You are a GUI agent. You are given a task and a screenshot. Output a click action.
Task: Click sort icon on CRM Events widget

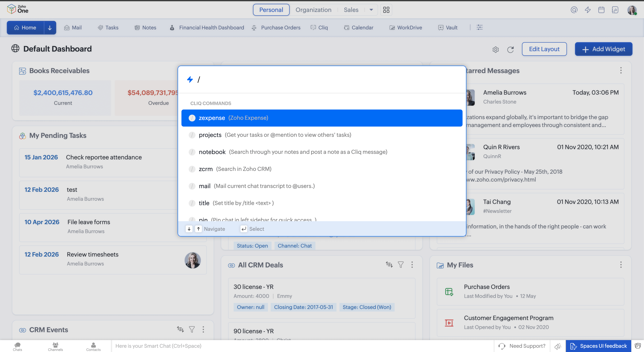pyautogui.click(x=180, y=329)
